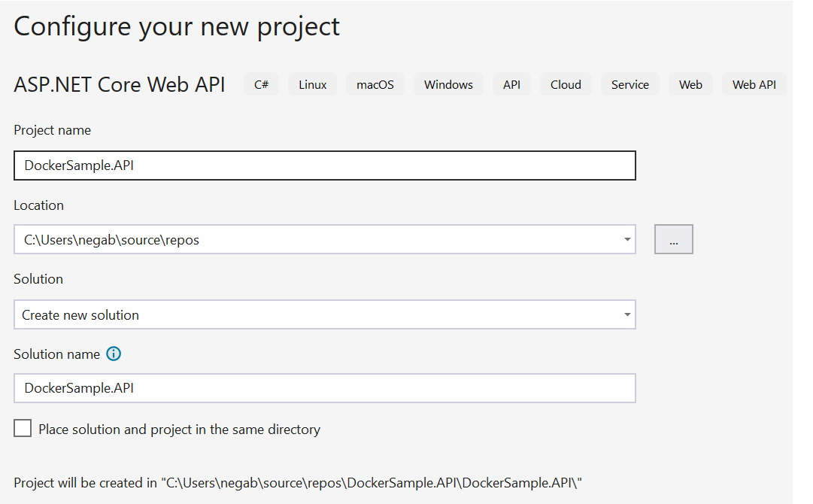The image size is (813, 504).
Task: Click the macOS tag
Action: point(375,84)
